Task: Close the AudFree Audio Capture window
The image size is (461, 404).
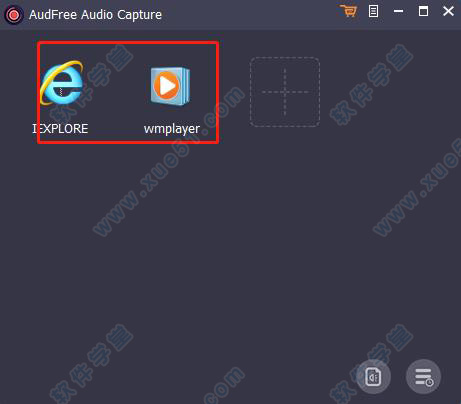Action: coord(448,11)
